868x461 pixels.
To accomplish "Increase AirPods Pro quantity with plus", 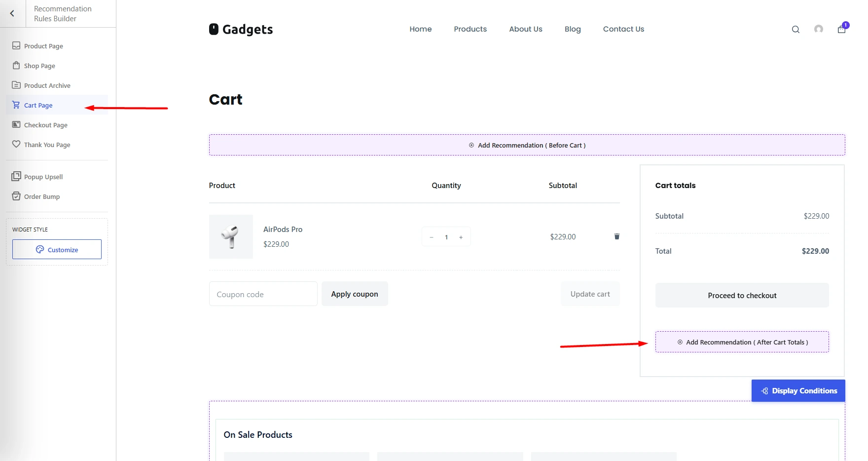I will click(461, 237).
